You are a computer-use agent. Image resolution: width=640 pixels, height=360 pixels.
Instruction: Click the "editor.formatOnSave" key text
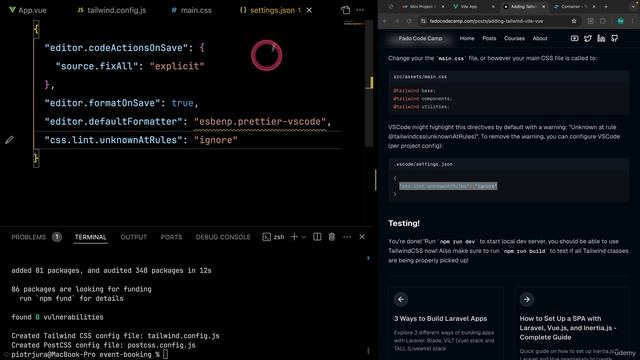(x=102, y=103)
